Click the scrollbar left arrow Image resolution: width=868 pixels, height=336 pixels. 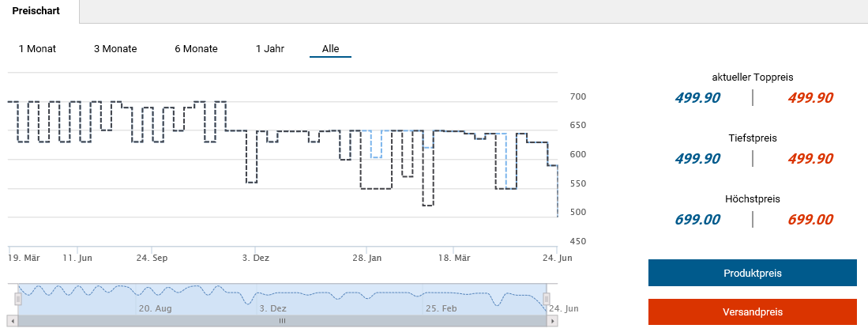pyautogui.click(x=12, y=321)
